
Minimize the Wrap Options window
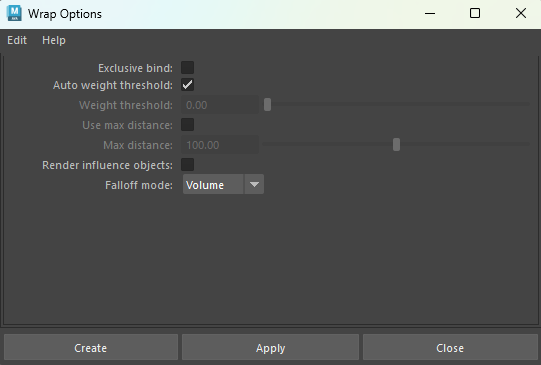click(430, 14)
